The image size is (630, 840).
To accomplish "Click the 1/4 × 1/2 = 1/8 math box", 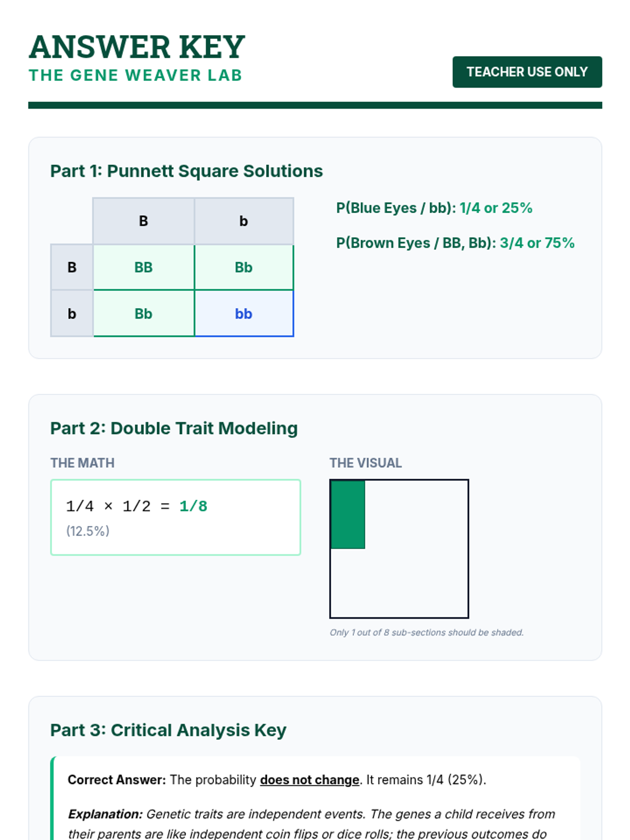I will click(x=175, y=517).
